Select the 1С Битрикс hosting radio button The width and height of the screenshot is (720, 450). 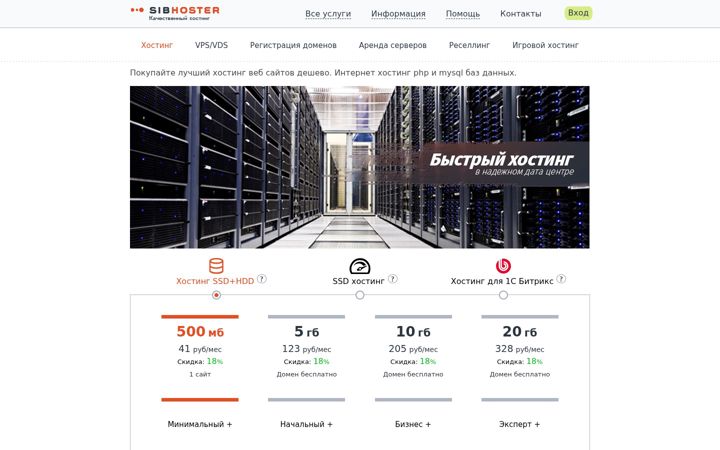point(503,295)
